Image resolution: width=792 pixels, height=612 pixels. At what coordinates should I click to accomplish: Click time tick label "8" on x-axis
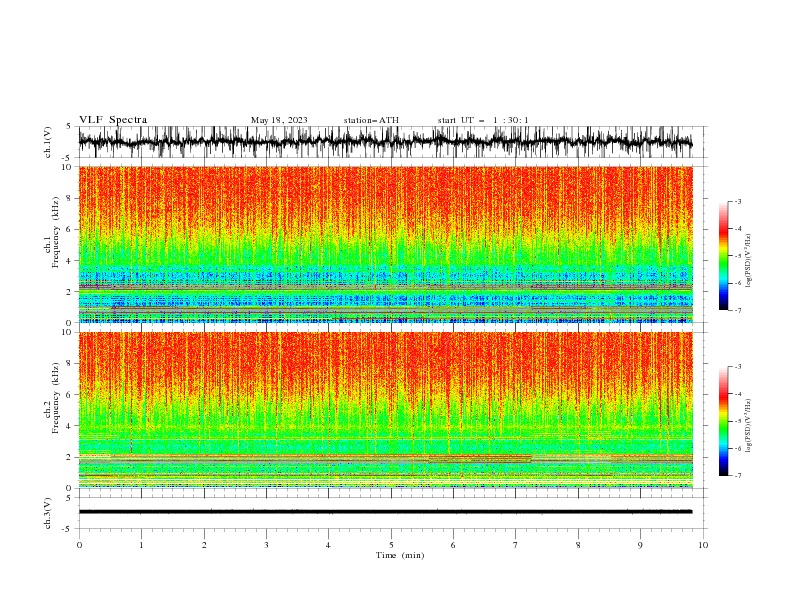pyautogui.click(x=578, y=545)
